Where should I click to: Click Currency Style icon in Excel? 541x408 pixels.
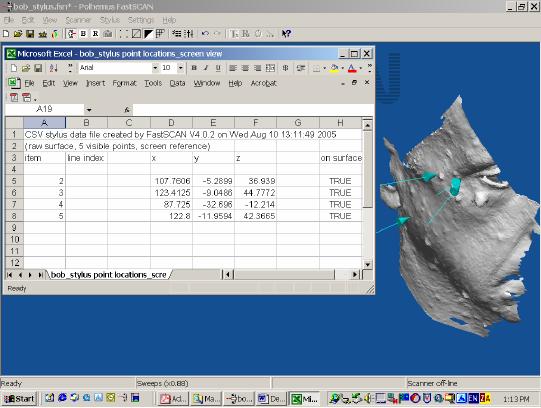click(x=285, y=68)
